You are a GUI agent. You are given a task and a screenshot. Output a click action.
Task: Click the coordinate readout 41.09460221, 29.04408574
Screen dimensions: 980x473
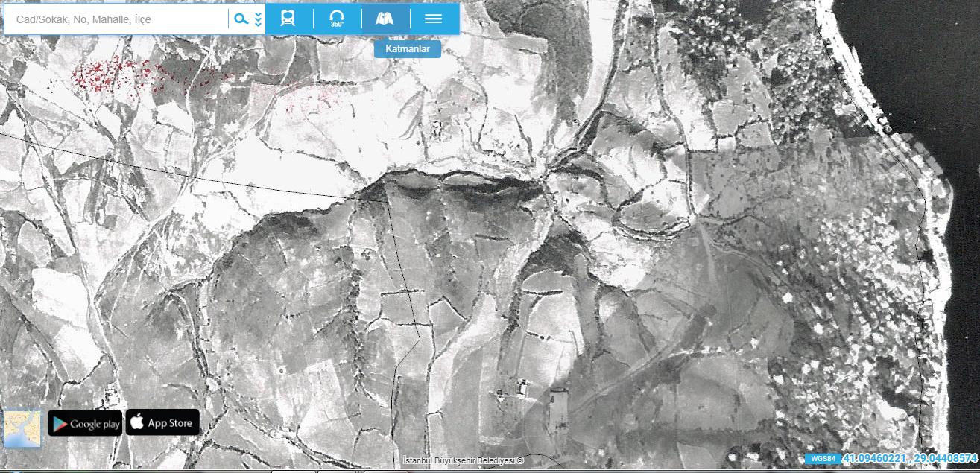pyautogui.click(x=910, y=458)
